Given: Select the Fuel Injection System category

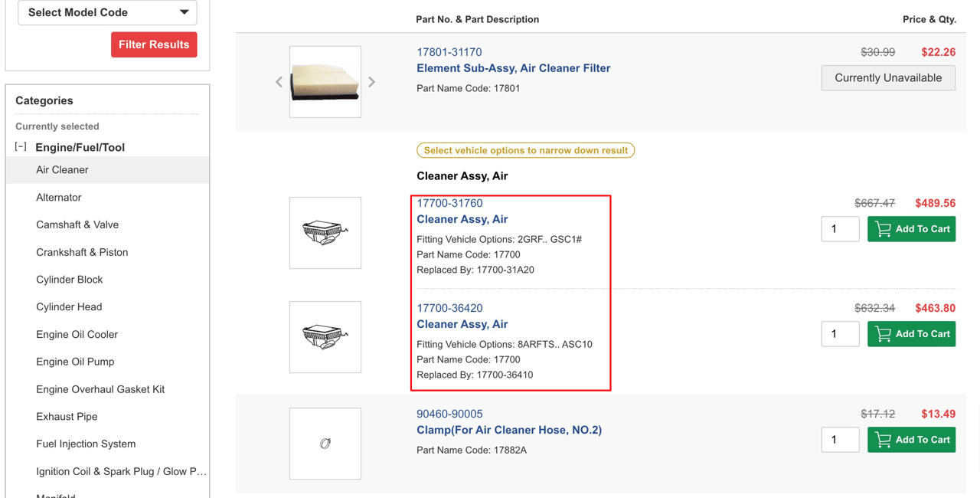Looking at the screenshot, I should tap(86, 444).
